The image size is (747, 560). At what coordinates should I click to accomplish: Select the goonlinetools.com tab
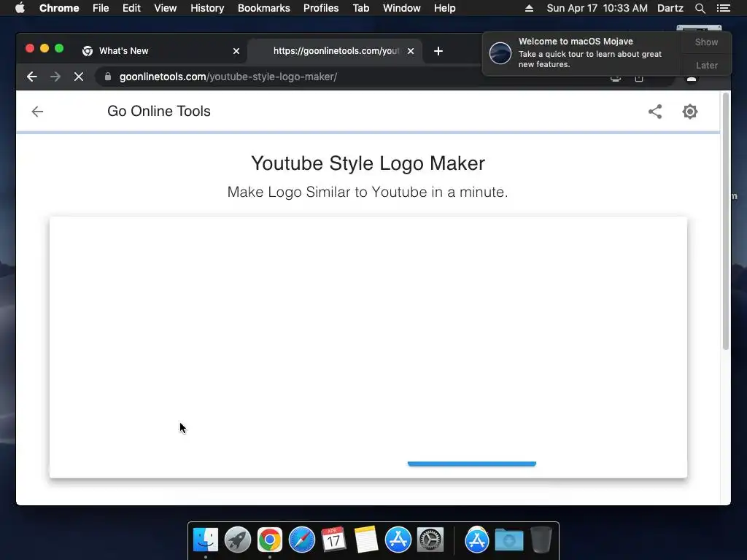(x=335, y=51)
